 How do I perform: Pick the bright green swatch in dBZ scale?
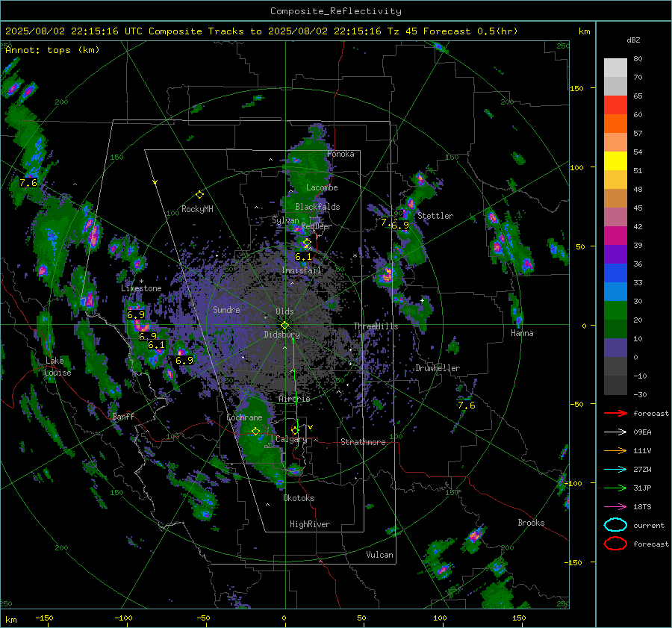(615, 311)
